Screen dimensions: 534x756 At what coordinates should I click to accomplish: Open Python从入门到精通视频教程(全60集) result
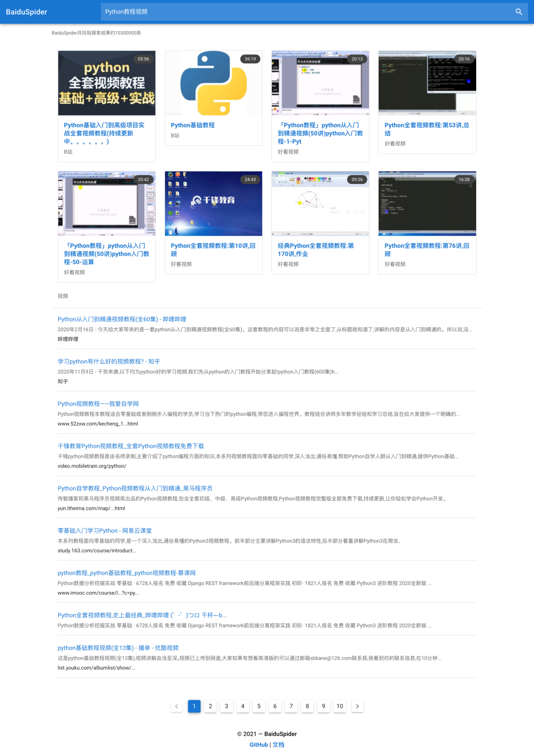click(122, 319)
